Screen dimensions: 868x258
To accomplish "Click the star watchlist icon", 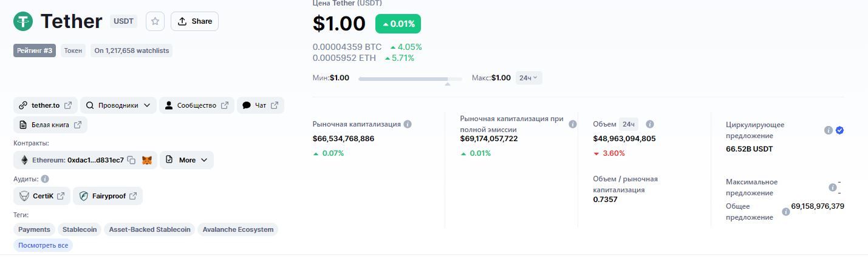I will [155, 21].
